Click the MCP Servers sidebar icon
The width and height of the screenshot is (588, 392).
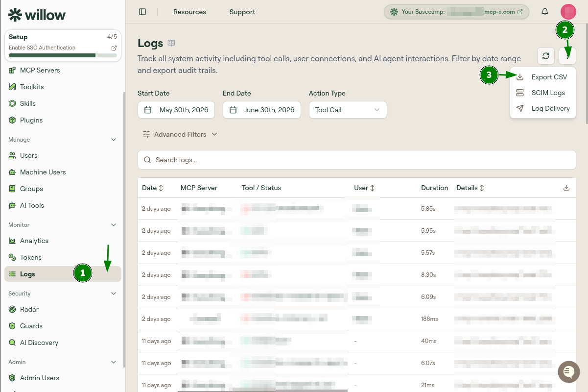tap(12, 70)
